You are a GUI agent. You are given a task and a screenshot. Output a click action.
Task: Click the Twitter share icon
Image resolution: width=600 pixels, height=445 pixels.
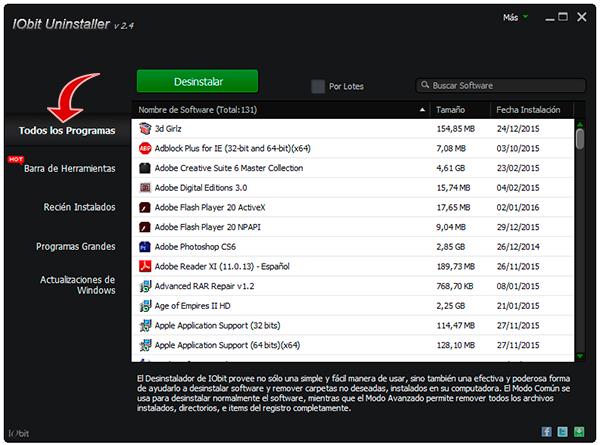(x=563, y=431)
